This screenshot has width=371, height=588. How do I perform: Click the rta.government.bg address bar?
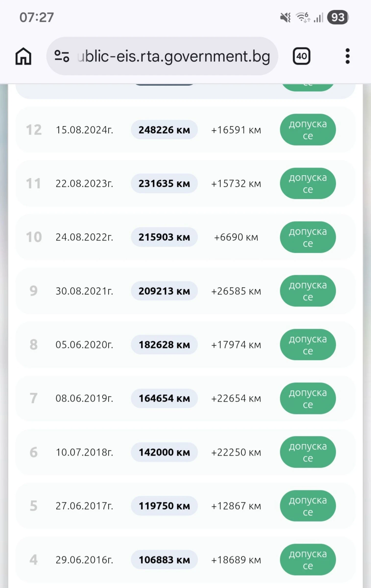click(x=162, y=56)
